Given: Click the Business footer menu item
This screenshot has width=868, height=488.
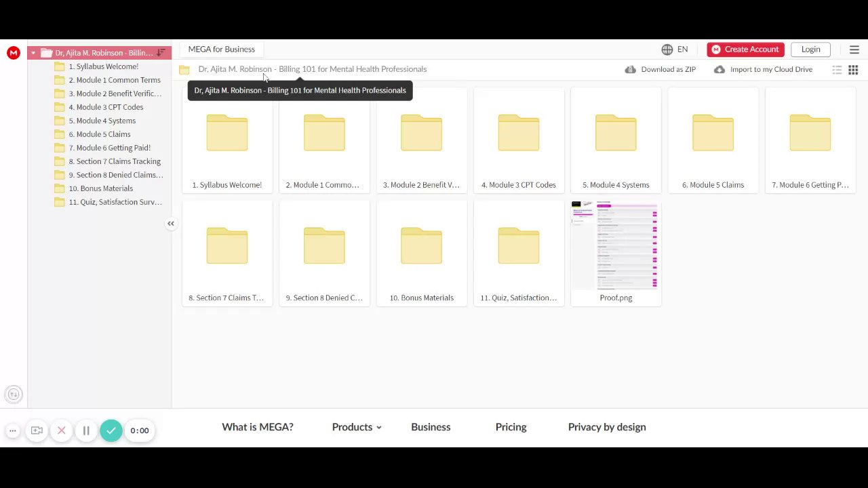Looking at the screenshot, I should [431, 427].
